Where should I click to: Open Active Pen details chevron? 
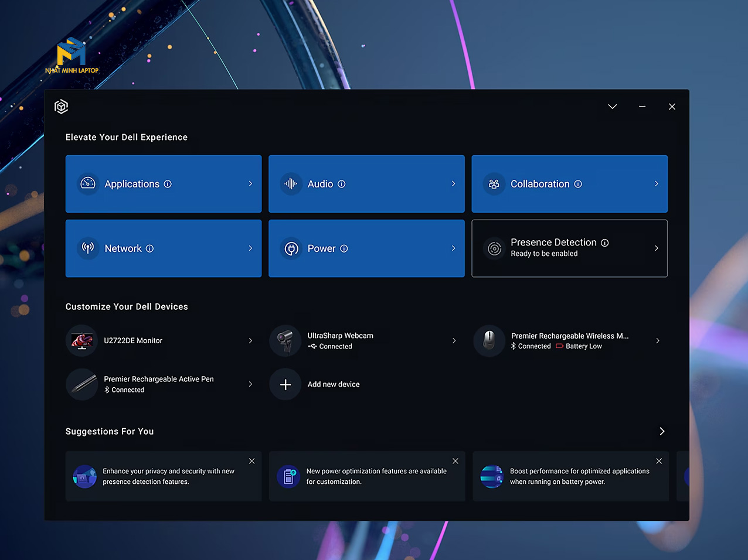point(250,384)
